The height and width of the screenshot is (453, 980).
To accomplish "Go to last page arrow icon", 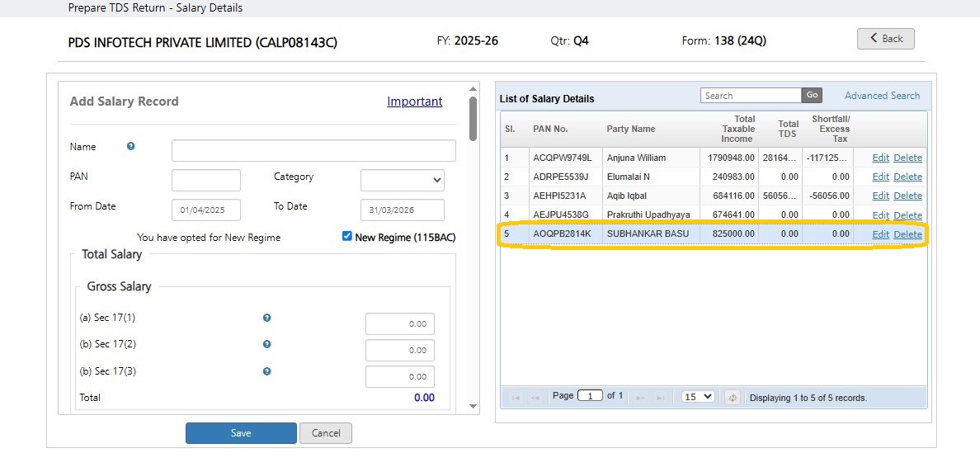I will click(660, 398).
